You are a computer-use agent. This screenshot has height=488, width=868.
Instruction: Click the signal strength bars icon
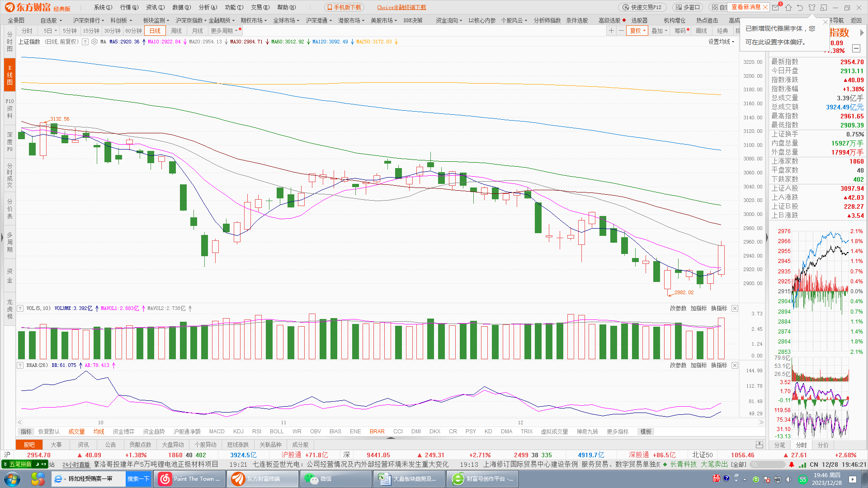coord(802,465)
